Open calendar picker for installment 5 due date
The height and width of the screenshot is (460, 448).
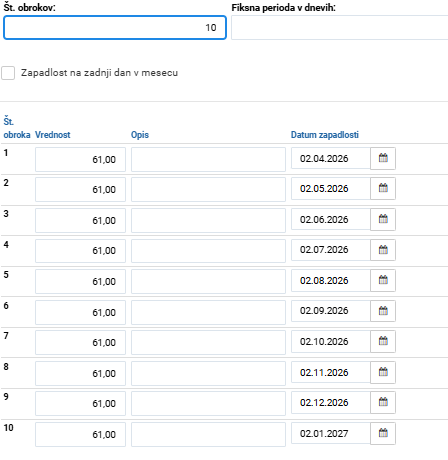point(383,280)
